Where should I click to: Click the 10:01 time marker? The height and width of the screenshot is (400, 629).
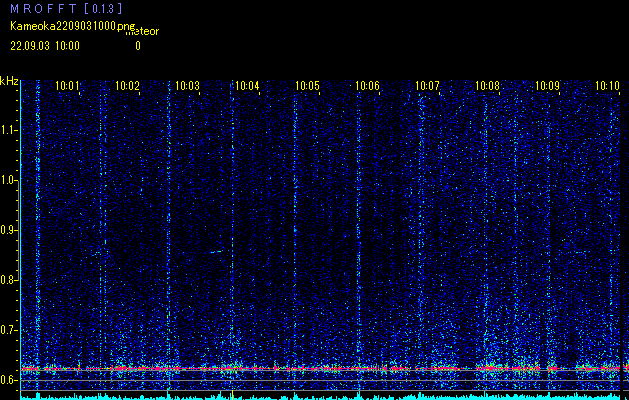pyautogui.click(x=67, y=86)
